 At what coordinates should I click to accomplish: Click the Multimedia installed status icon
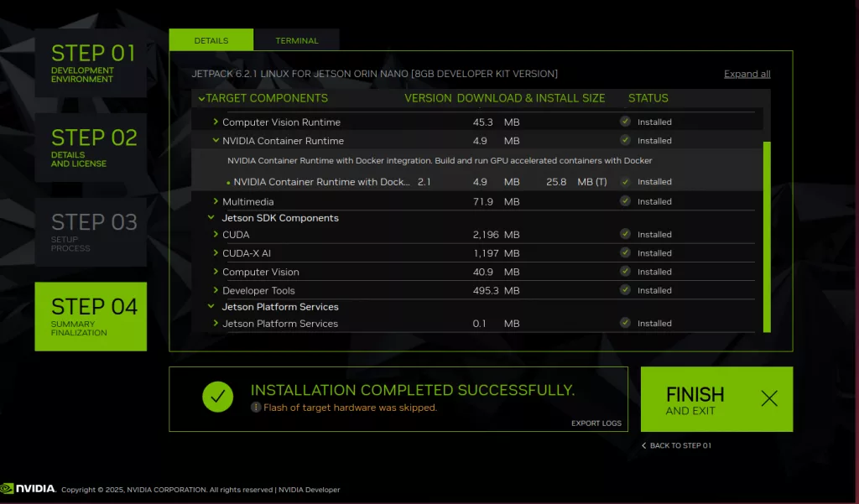coord(625,201)
